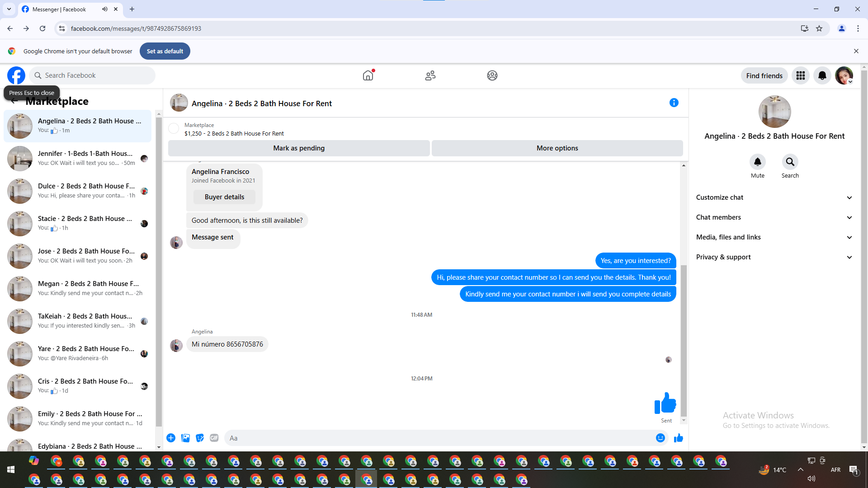Screen dimensions: 868x488
Task: Click the browser address bar URL
Action: [136, 28]
